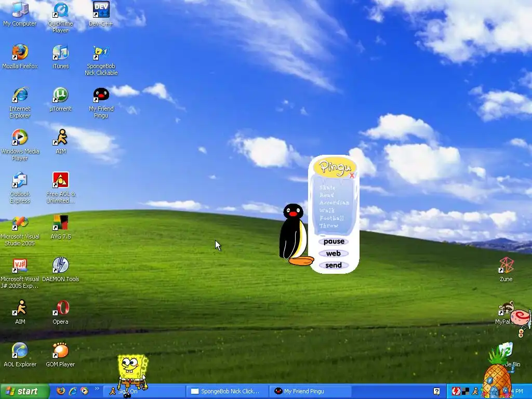Select the iTunes desktop shortcut
The image size is (532, 399).
60,56
